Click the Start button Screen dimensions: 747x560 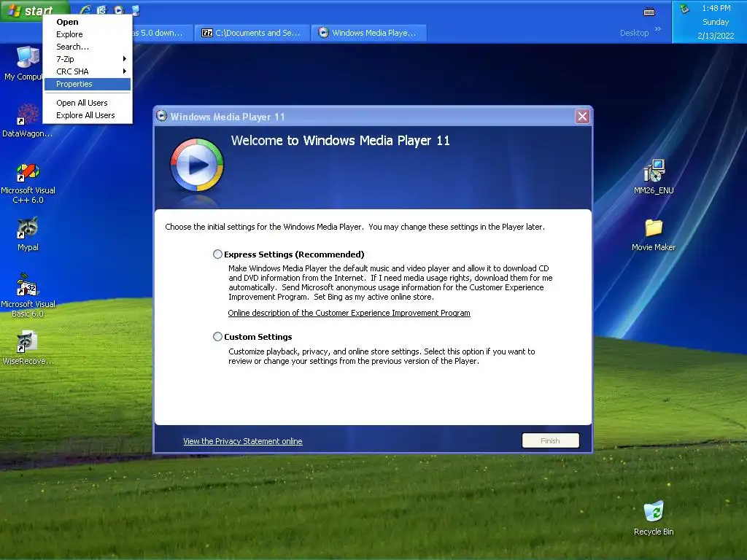coord(34,10)
